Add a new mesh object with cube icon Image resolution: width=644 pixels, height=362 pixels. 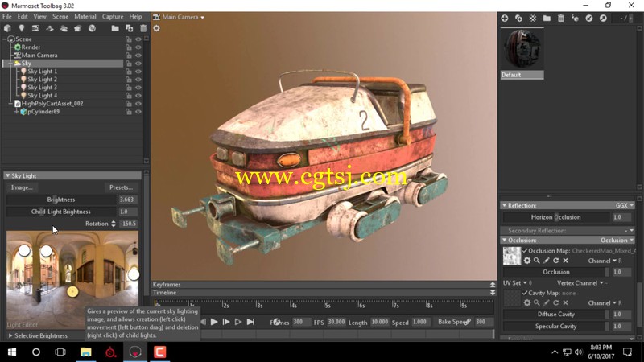coord(7,28)
